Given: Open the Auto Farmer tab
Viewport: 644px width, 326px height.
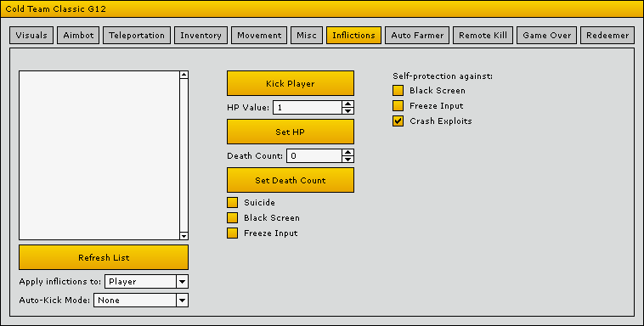Looking at the screenshot, I should tap(417, 36).
